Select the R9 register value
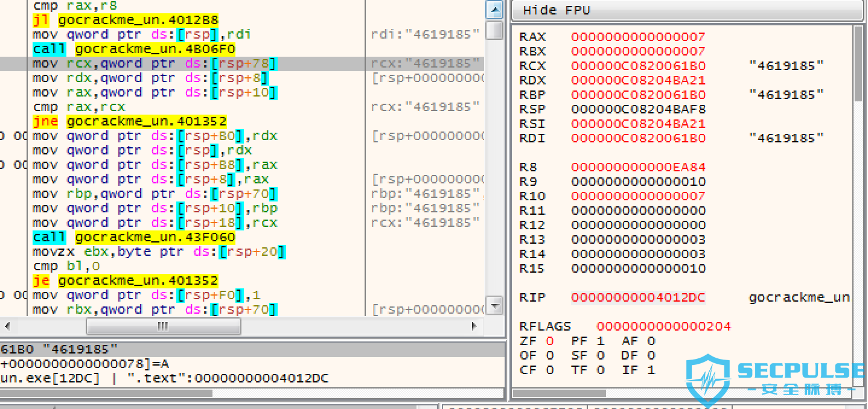The image size is (868, 409). click(x=638, y=182)
